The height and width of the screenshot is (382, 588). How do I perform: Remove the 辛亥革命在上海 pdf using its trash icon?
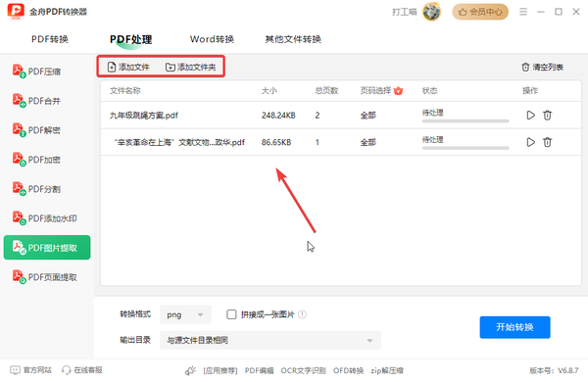pos(547,142)
